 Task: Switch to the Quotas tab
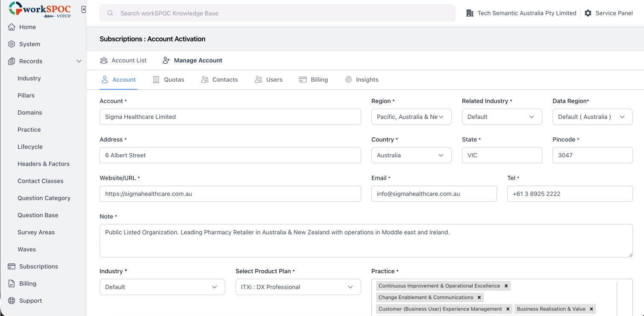pyautogui.click(x=168, y=80)
